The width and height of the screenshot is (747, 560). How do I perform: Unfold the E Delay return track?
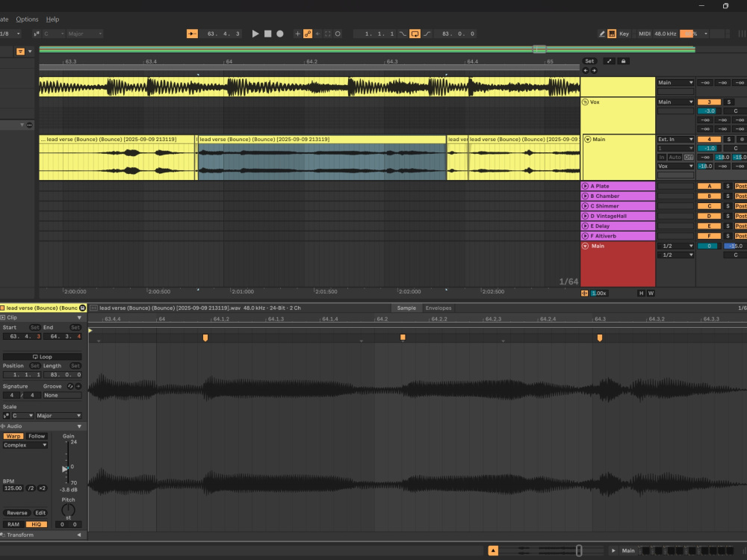point(586,226)
